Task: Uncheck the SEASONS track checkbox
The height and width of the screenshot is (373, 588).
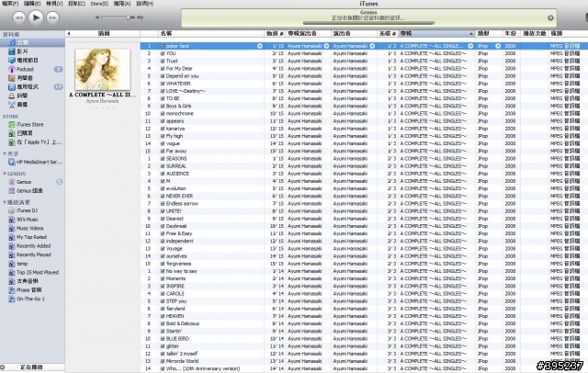Action: (163, 159)
